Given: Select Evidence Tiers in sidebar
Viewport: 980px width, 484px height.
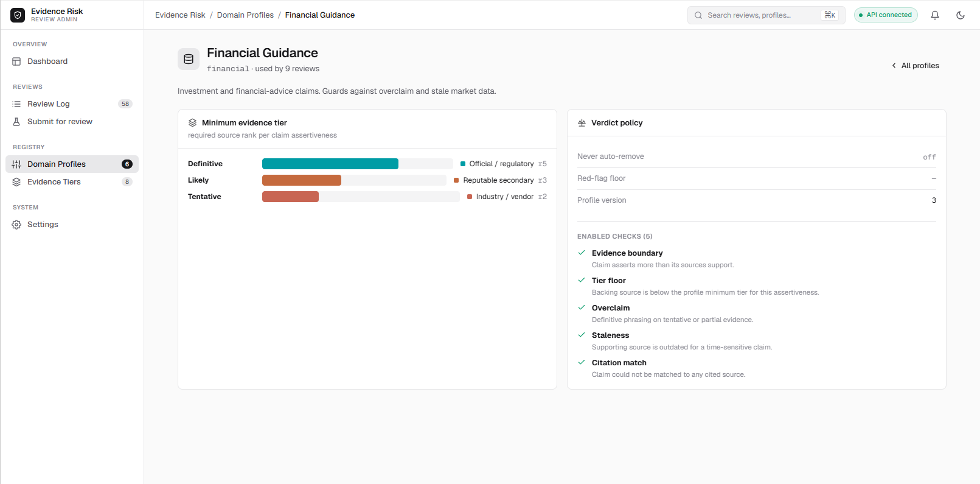Looking at the screenshot, I should [x=72, y=182].
